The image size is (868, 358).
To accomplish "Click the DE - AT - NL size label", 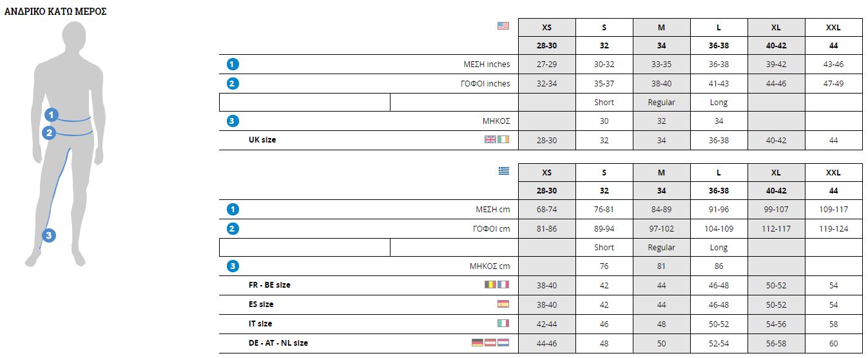I will click(278, 343).
